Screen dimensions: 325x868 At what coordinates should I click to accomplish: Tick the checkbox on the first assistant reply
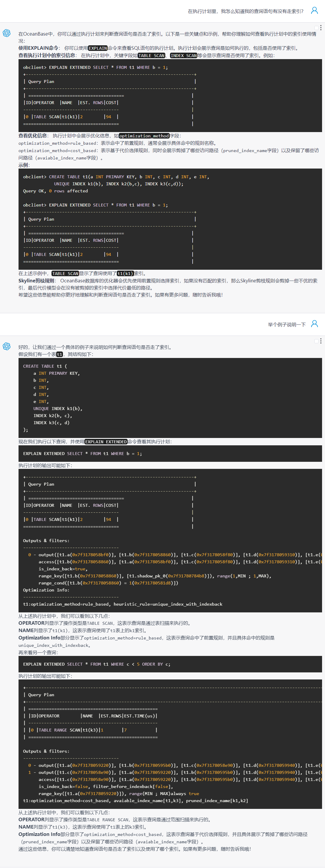tap(316, 28)
